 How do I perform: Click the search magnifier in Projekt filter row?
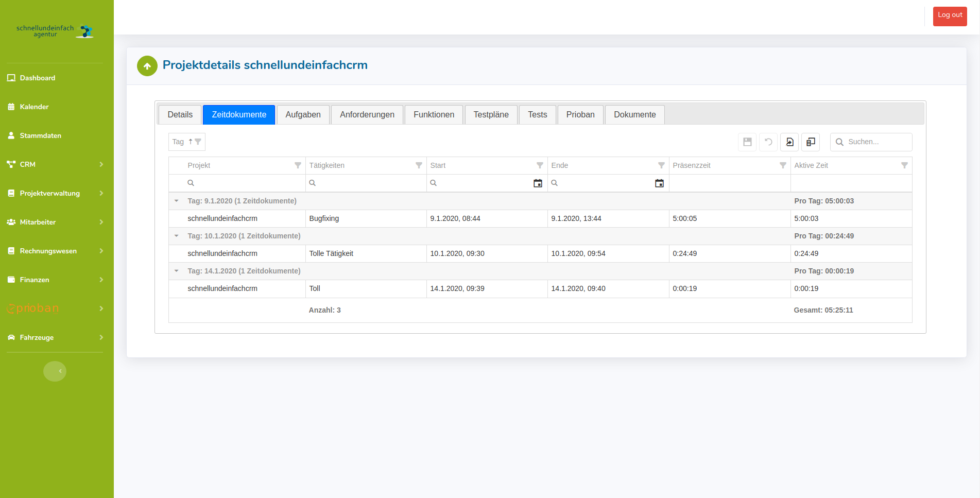pos(191,183)
